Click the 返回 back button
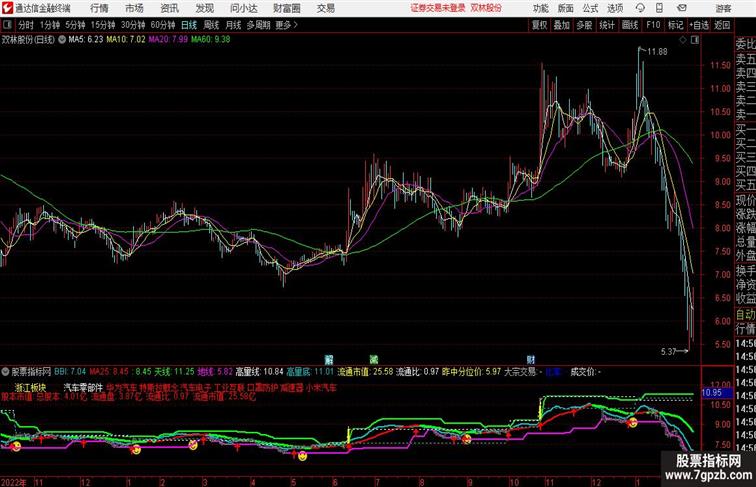This screenshot has height=487, width=756. point(722,25)
